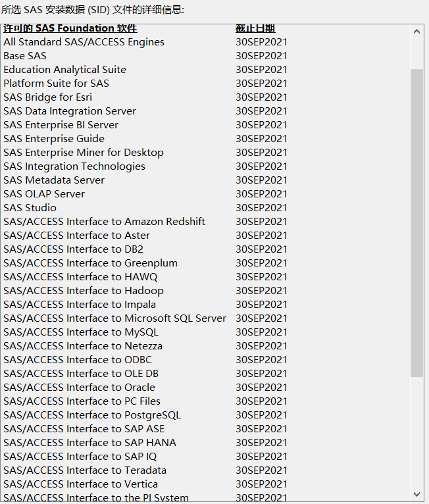Select Education Analytical Suite

64,70
